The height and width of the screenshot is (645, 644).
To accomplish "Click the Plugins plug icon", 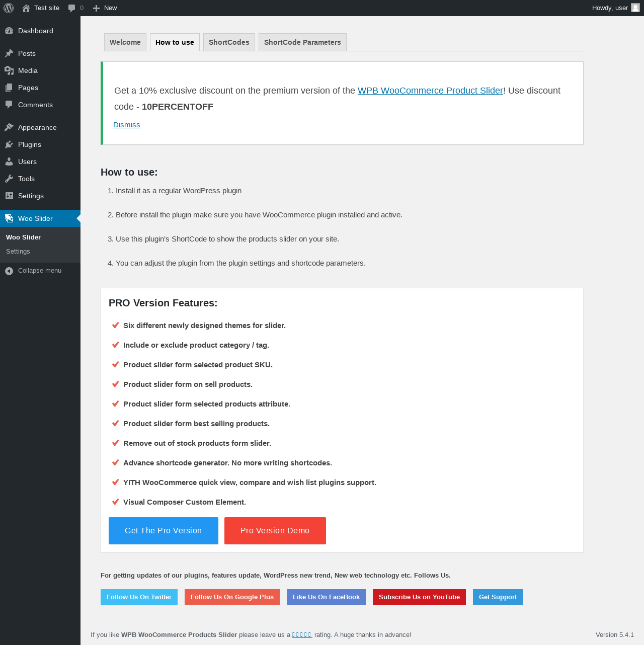I will pyautogui.click(x=9, y=144).
